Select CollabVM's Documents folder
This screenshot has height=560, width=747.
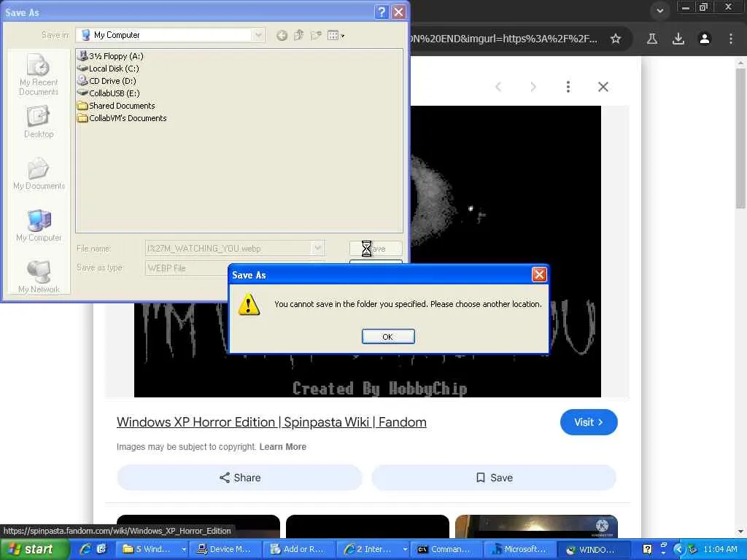tap(122, 118)
